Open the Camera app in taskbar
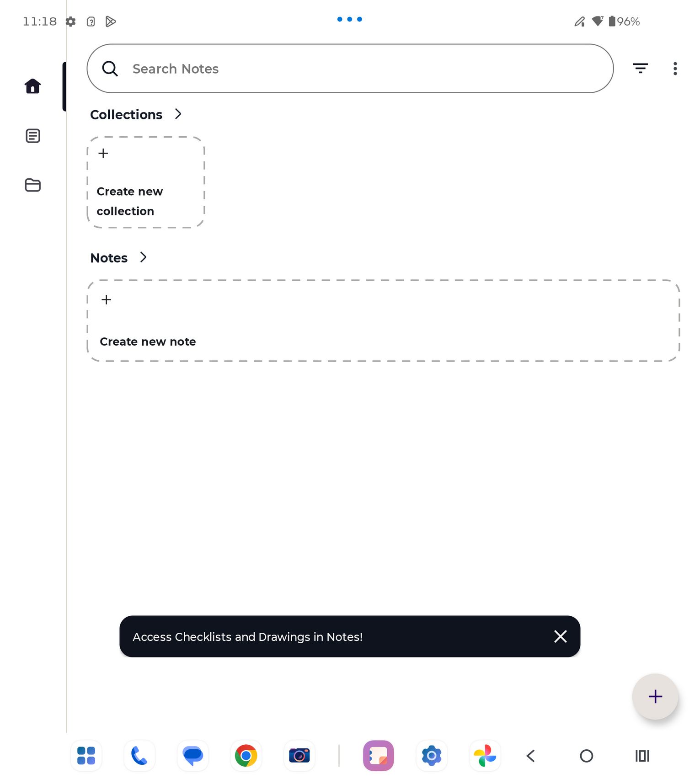 (x=299, y=755)
